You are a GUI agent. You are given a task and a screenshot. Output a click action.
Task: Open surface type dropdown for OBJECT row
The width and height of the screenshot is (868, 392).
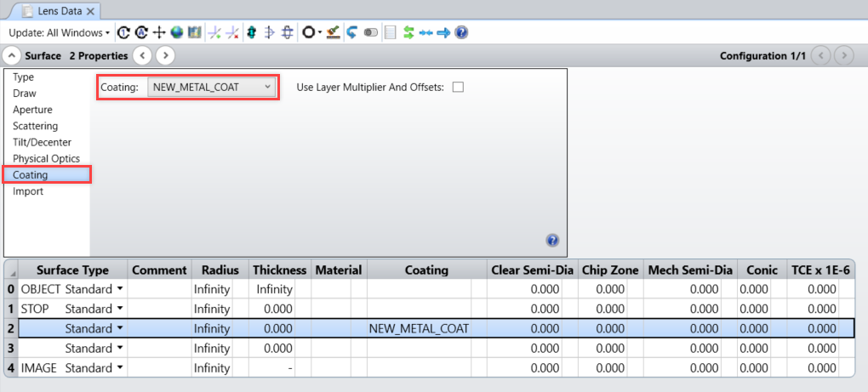(x=120, y=289)
